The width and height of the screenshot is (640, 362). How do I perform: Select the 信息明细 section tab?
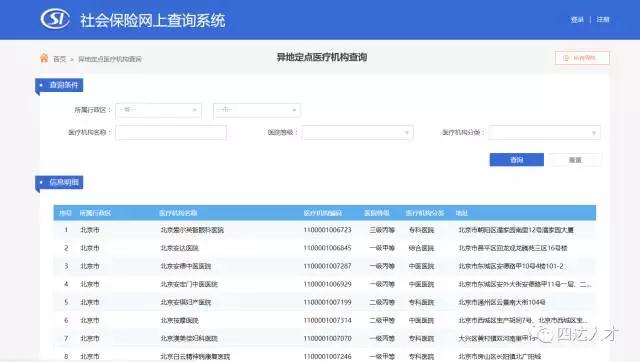click(x=60, y=182)
